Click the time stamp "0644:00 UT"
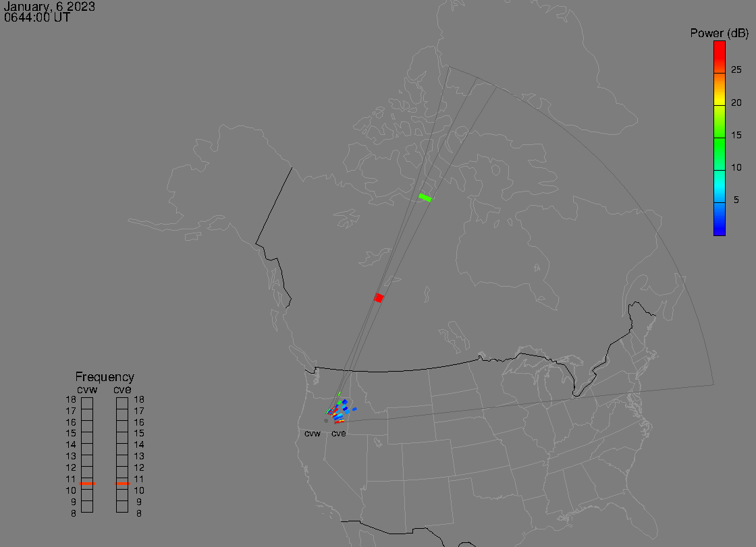Image resolution: width=756 pixels, height=547 pixels. pos(37,18)
